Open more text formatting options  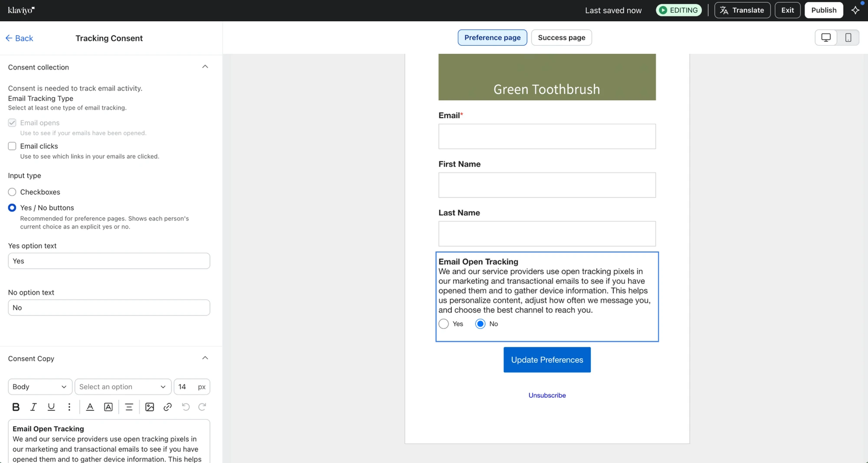tap(69, 407)
